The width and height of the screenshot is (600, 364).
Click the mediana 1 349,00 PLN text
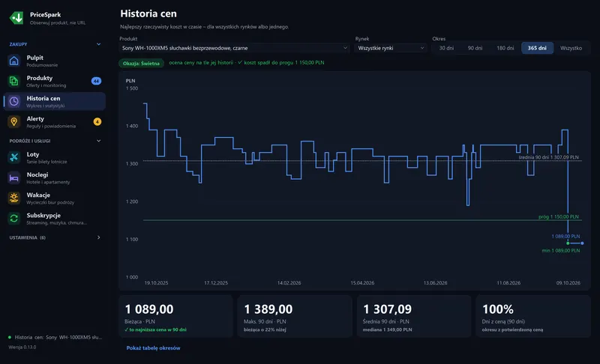point(387,330)
